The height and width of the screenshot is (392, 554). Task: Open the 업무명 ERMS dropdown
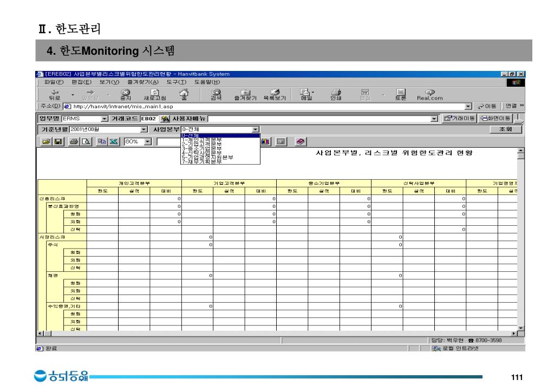104,119
